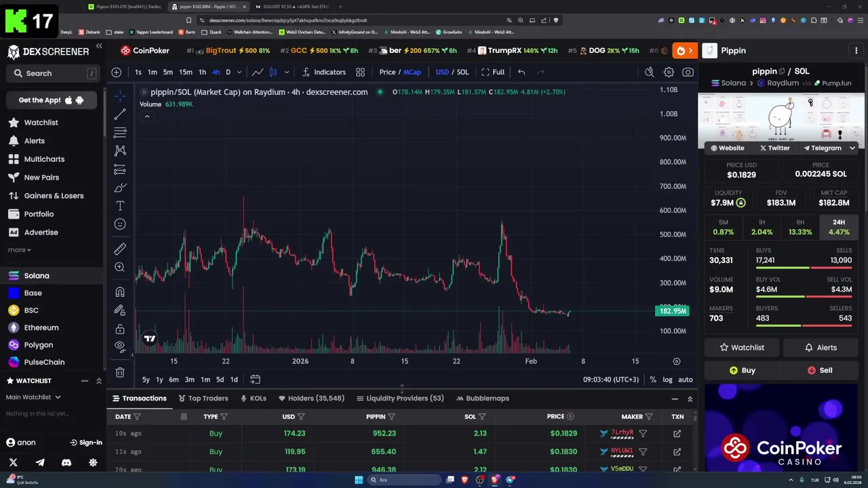Expand the chart style dropdown

[286, 72]
